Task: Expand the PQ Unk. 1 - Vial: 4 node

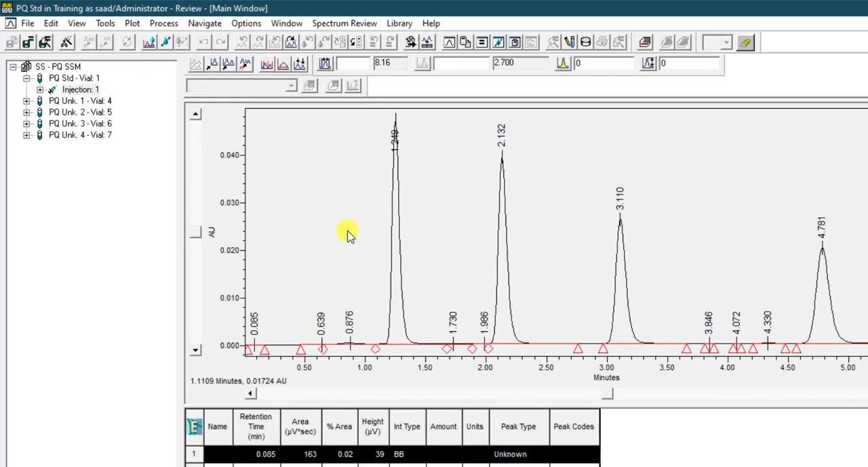Action: pos(26,101)
